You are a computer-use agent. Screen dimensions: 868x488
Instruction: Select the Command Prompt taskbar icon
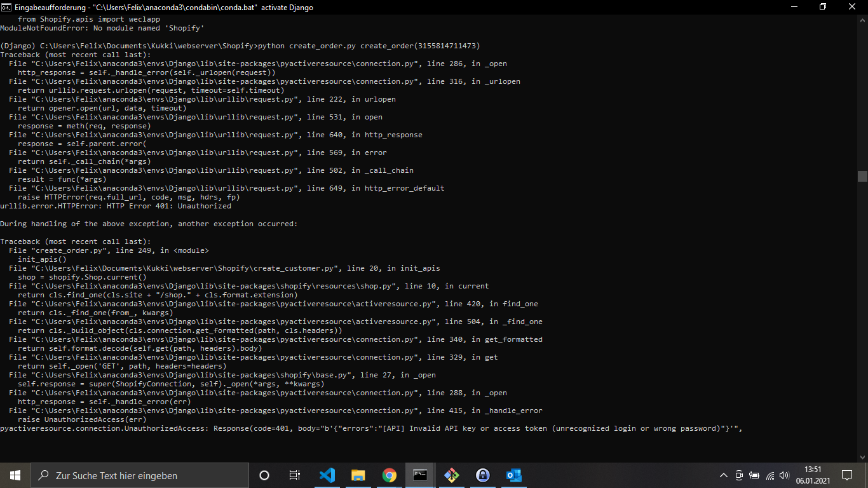click(x=420, y=475)
